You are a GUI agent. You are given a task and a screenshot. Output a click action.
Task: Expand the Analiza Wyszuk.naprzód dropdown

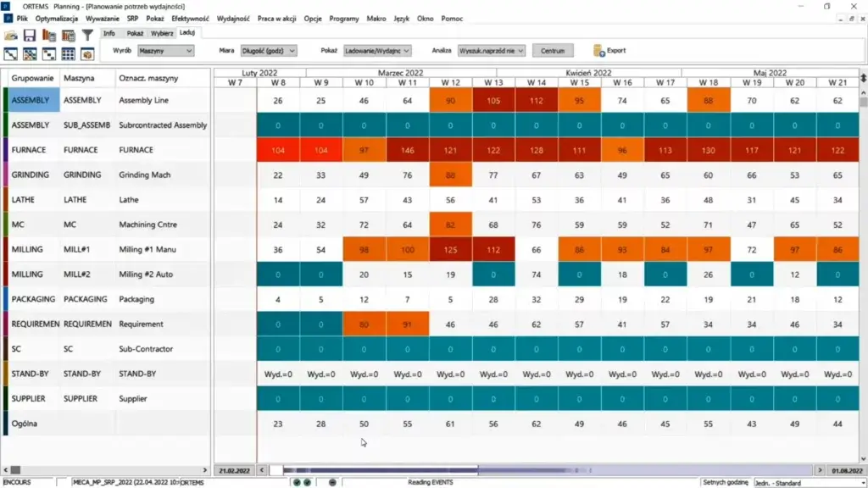[x=490, y=50]
